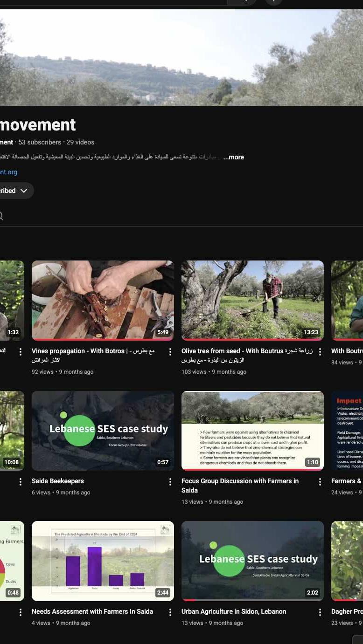Open action menu for Vines propagation video
363x644 pixels.
pyautogui.click(x=170, y=352)
